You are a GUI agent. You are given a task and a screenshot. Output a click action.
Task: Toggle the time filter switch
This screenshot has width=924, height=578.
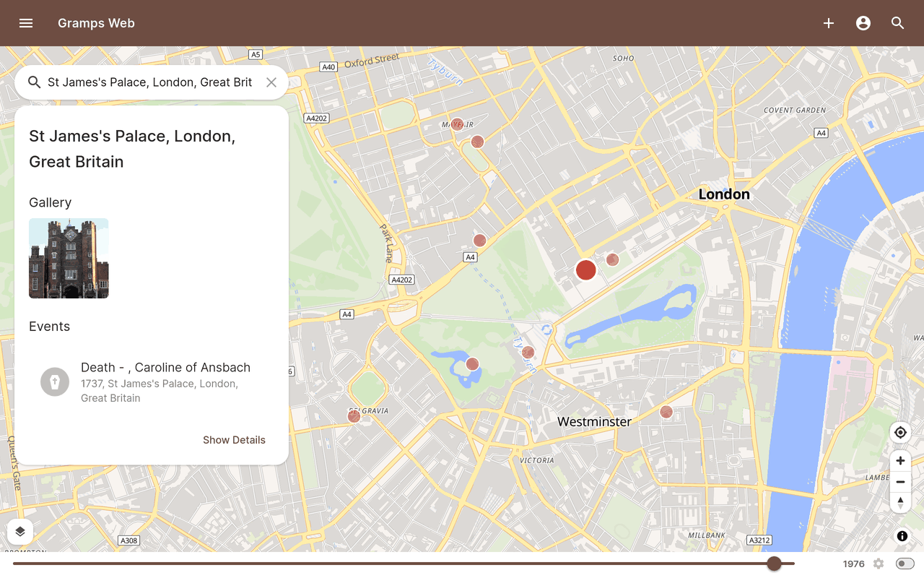click(905, 564)
